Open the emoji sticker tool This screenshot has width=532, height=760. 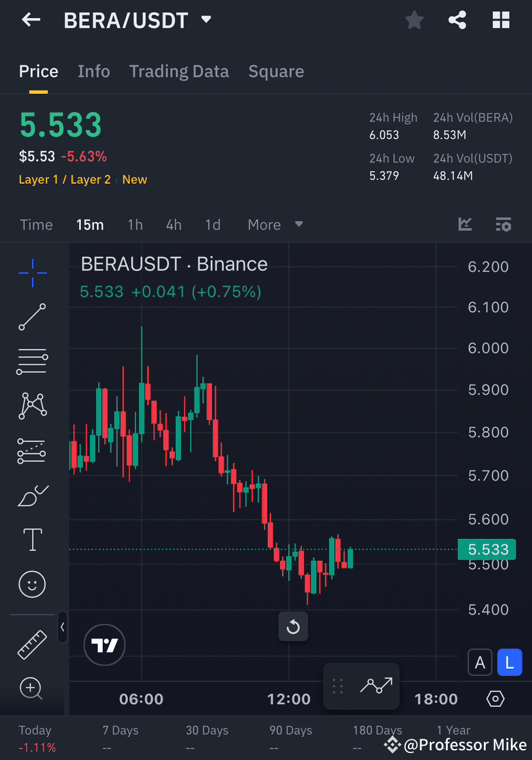tap(32, 584)
